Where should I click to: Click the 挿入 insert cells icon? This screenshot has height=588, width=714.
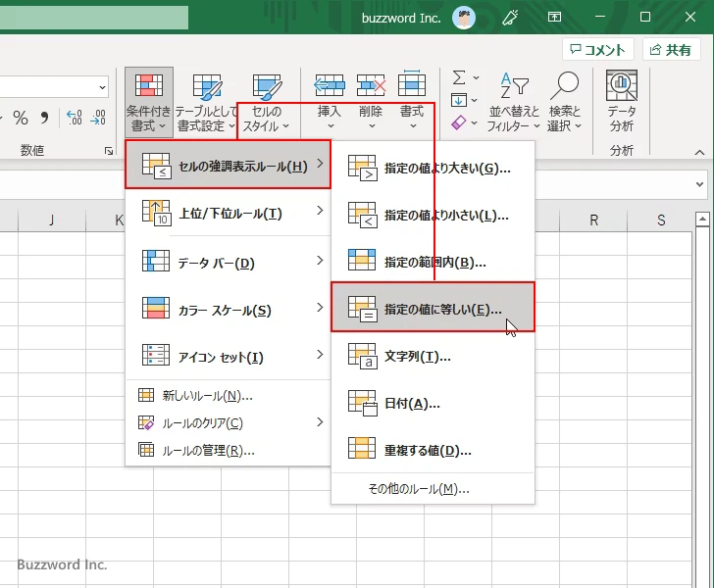click(x=330, y=85)
